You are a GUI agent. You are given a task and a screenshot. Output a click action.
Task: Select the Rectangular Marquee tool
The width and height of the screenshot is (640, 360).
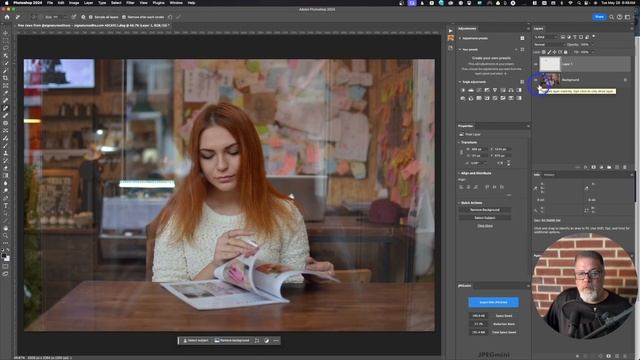point(5,40)
